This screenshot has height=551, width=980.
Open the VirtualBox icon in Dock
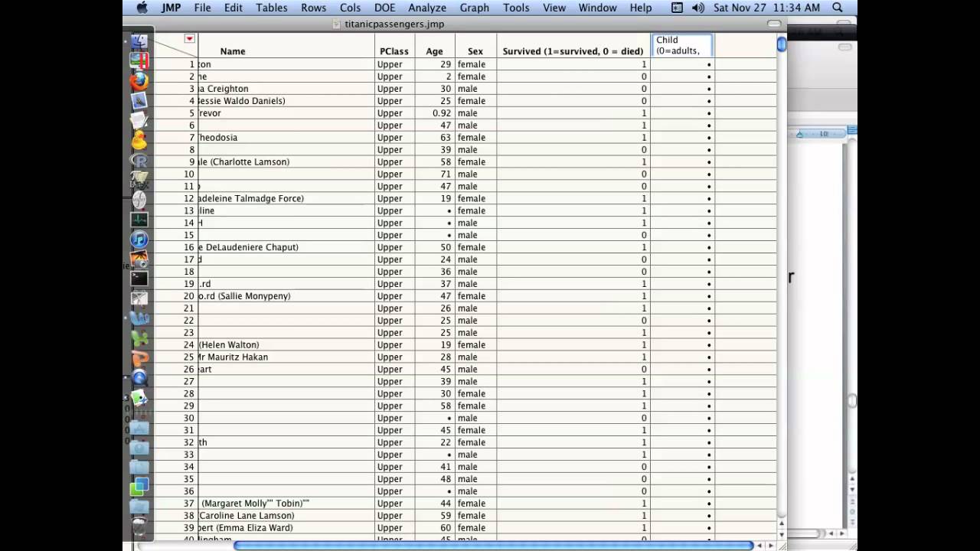point(139,486)
